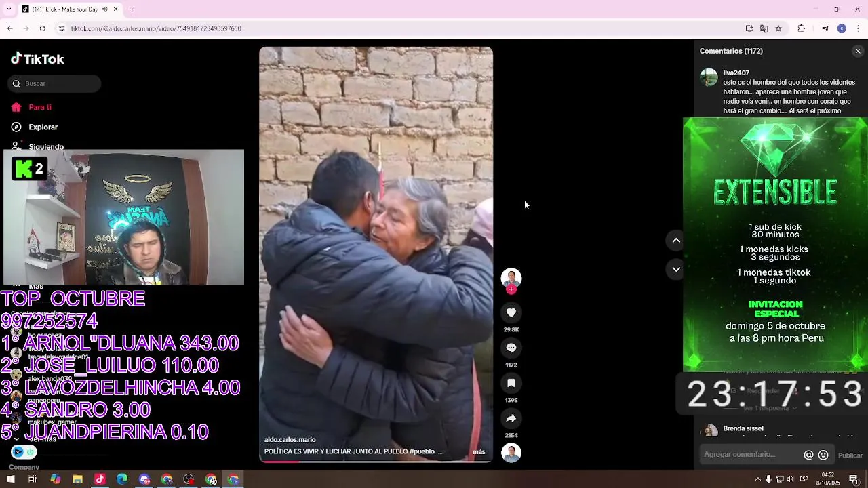Open Chrome three-dot menu

859,28
